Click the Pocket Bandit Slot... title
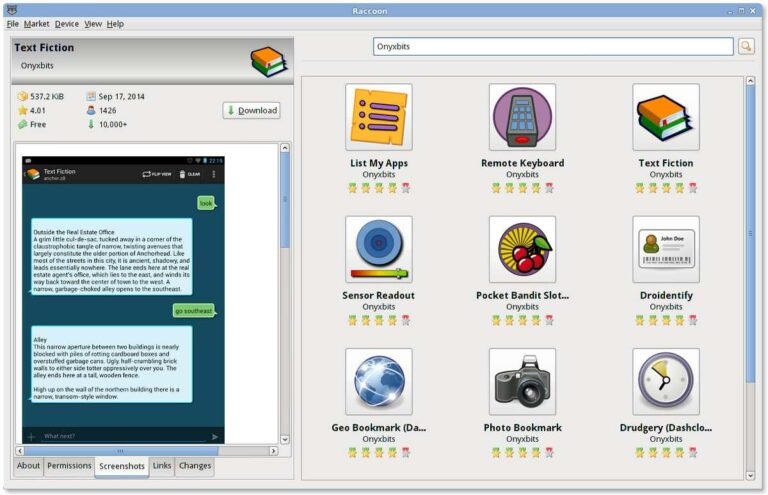Image resolution: width=768 pixels, height=495 pixels. point(522,295)
